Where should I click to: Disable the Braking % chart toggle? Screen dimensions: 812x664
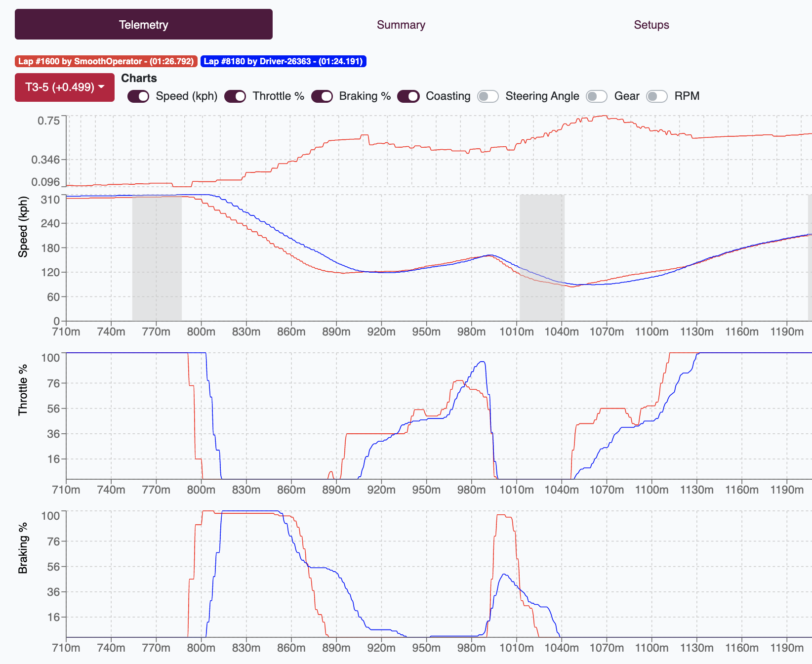(322, 96)
